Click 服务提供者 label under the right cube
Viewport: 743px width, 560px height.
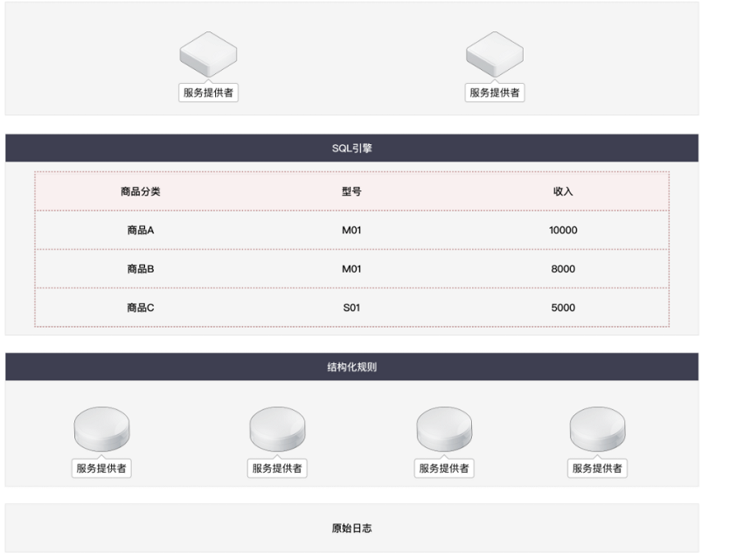pyautogui.click(x=494, y=93)
